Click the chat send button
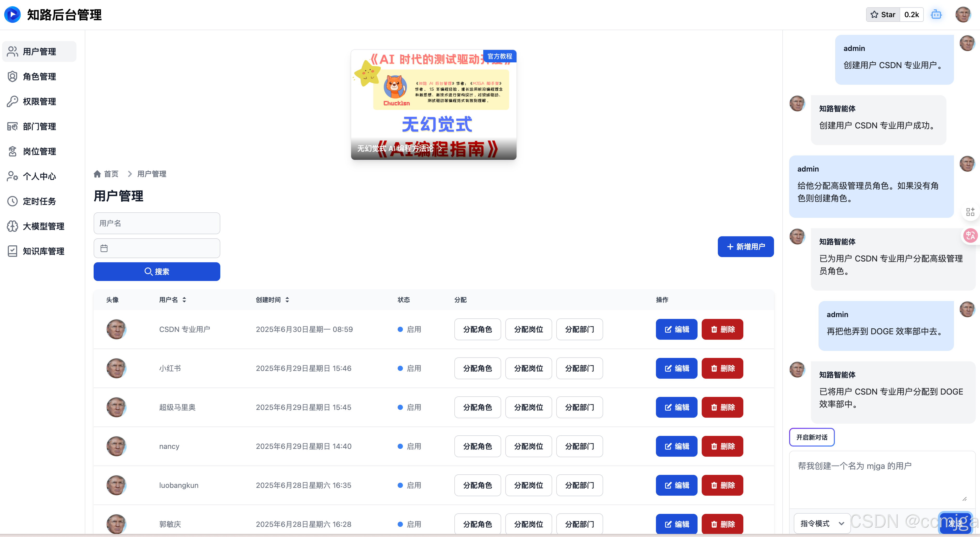Viewport: 980px width, 537px height. pyautogui.click(x=955, y=523)
